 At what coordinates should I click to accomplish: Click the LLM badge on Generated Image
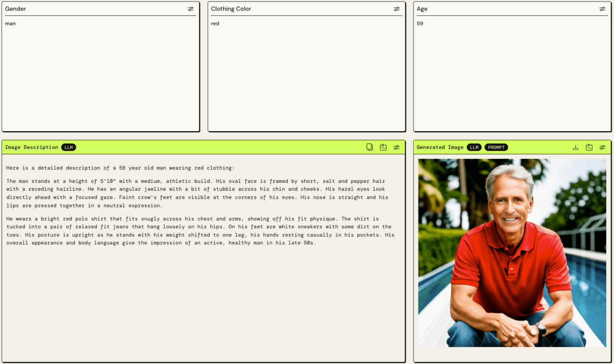pyautogui.click(x=474, y=147)
